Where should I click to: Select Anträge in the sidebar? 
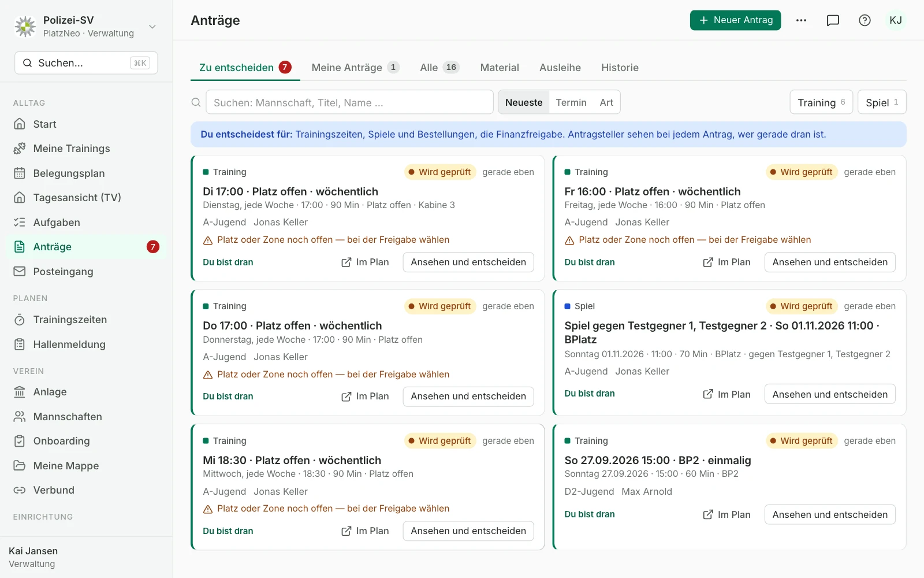tap(86, 247)
